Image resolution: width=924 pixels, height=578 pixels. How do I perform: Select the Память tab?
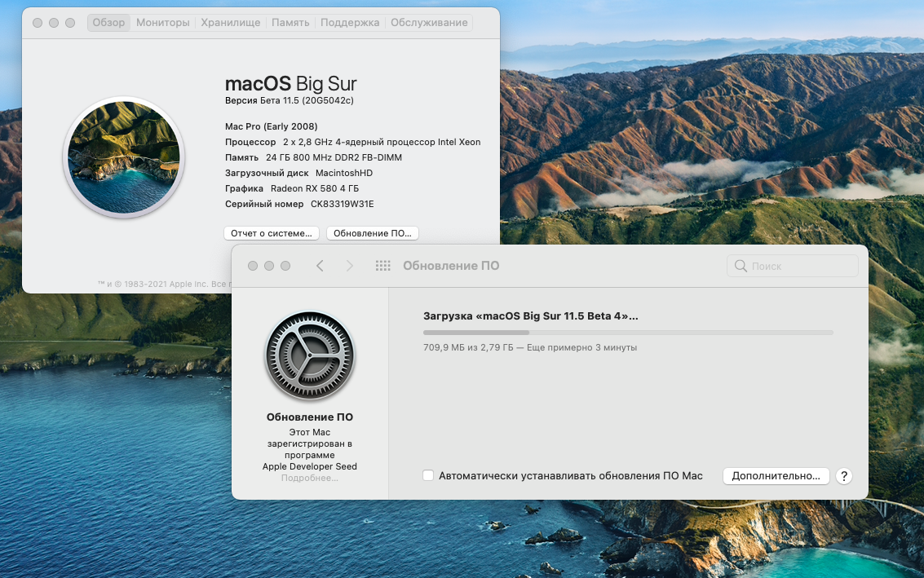pos(290,22)
